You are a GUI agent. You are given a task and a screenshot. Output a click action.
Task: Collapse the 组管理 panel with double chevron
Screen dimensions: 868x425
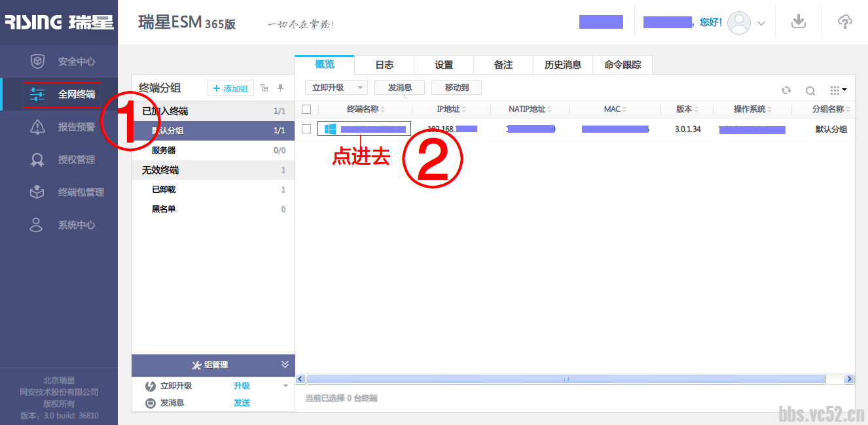point(285,364)
